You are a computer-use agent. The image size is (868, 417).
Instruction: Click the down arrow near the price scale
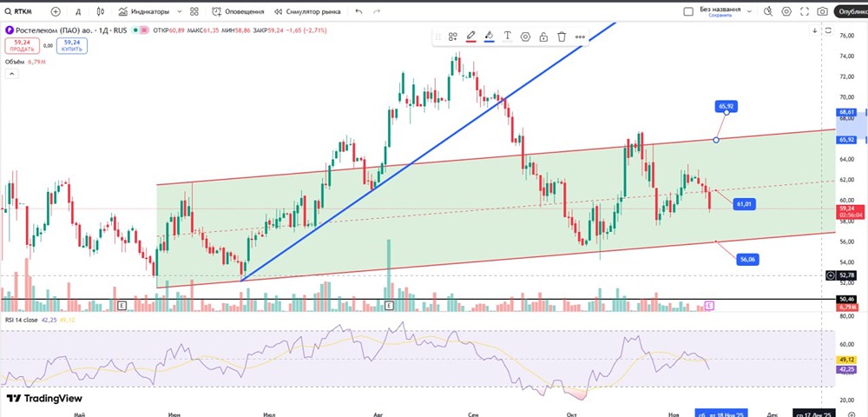(x=815, y=31)
